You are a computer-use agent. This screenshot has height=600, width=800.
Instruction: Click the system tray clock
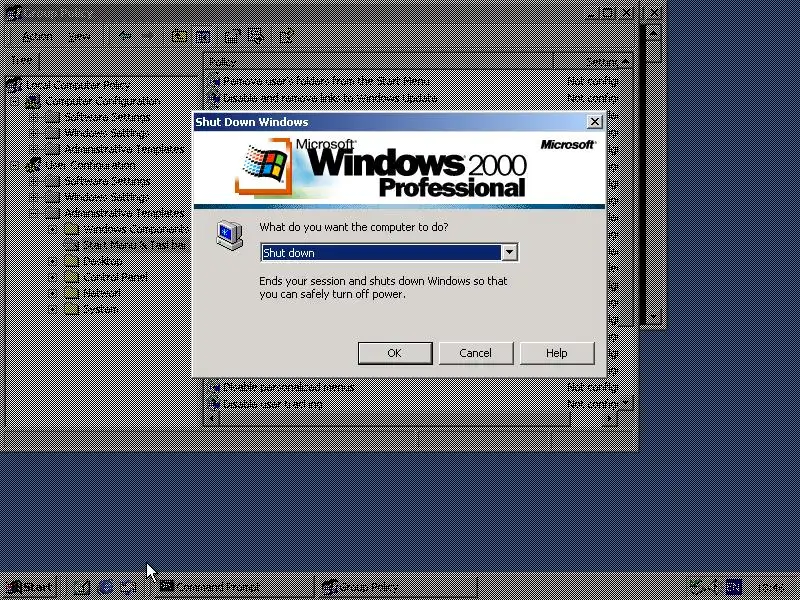click(x=770, y=588)
